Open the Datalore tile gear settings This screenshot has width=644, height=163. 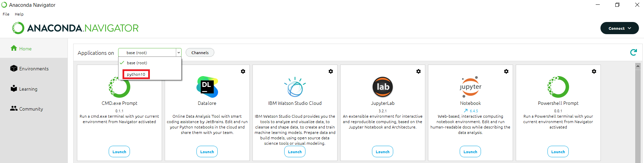click(x=243, y=71)
